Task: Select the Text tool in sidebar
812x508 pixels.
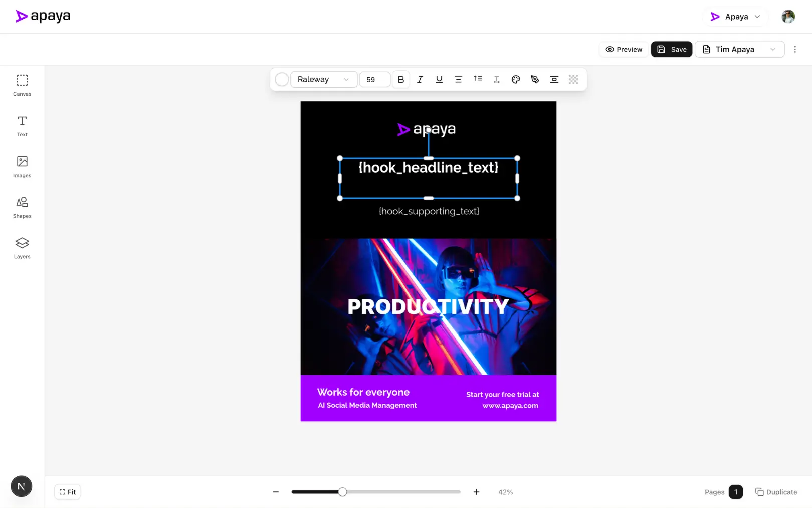Action: click(x=22, y=126)
